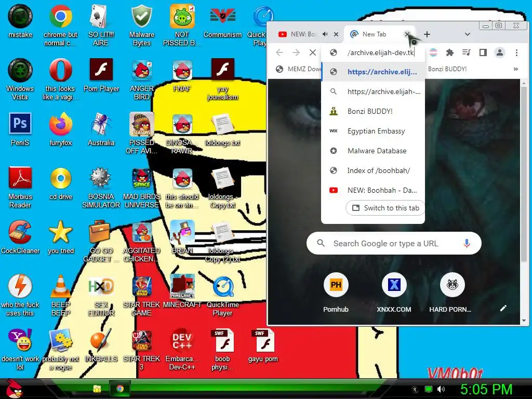Select the 'Windows Vista' recycle bin icon

pos(20,79)
